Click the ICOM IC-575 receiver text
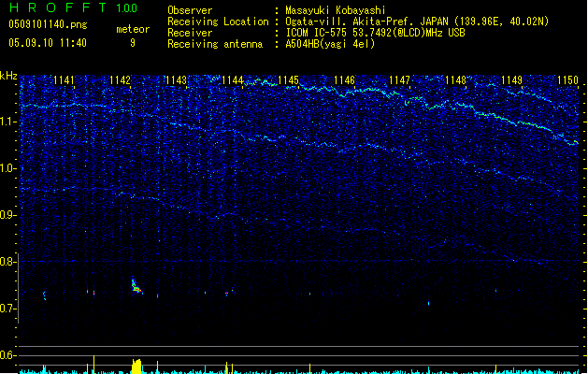The width and height of the screenshot is (588, 374). click(375, 33)
